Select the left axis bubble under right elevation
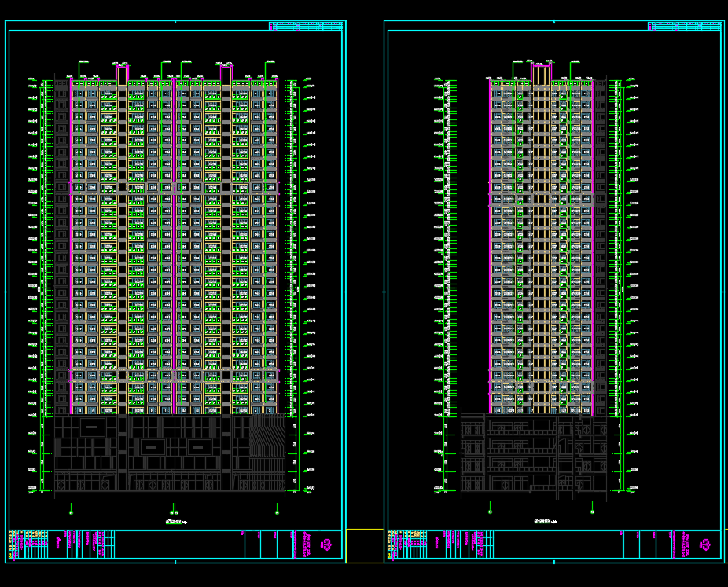Screen dimensions: 728x587 click(x=490, y=512)
